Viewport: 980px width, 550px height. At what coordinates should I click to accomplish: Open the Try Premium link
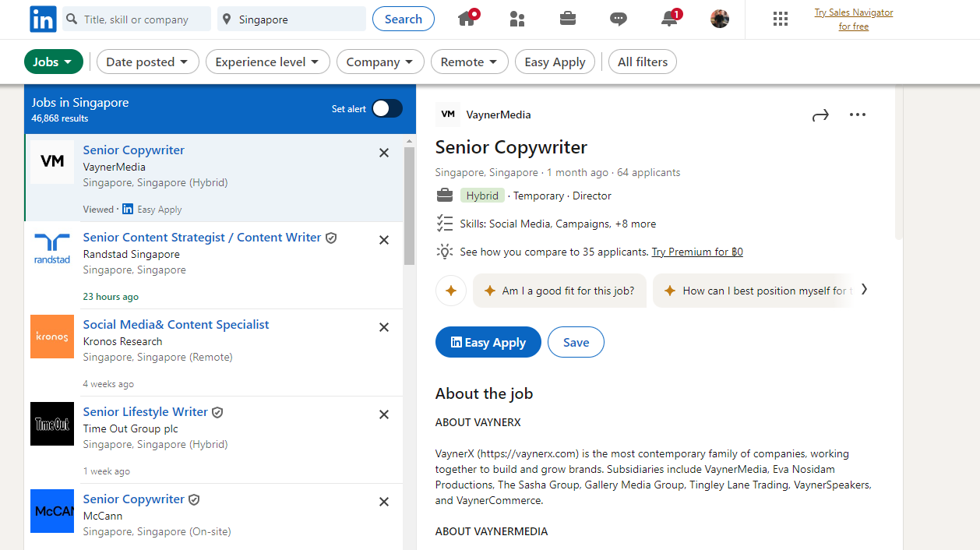(x=697, y=252)
